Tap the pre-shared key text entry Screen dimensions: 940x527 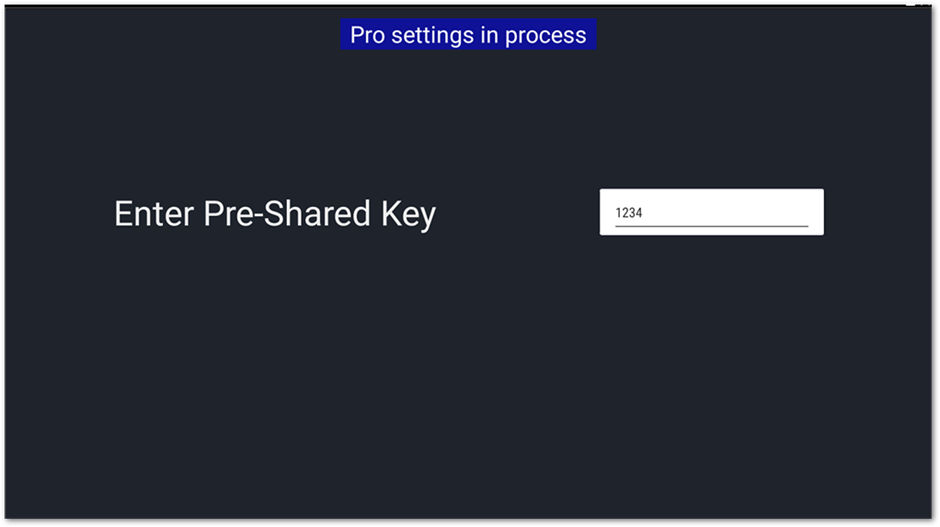tap(711, 212)
